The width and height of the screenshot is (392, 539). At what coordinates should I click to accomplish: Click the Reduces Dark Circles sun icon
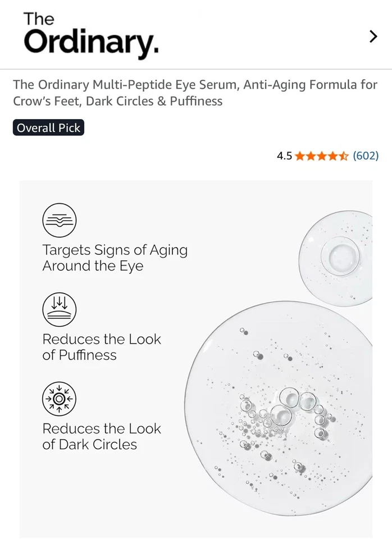(58, 399)
